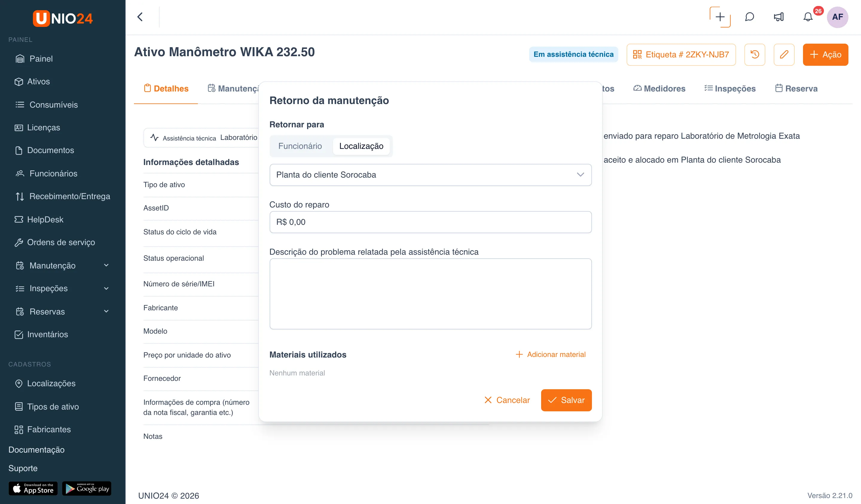
Task: Click Cancelar in the dialog
Action: (x=507, y=400)
